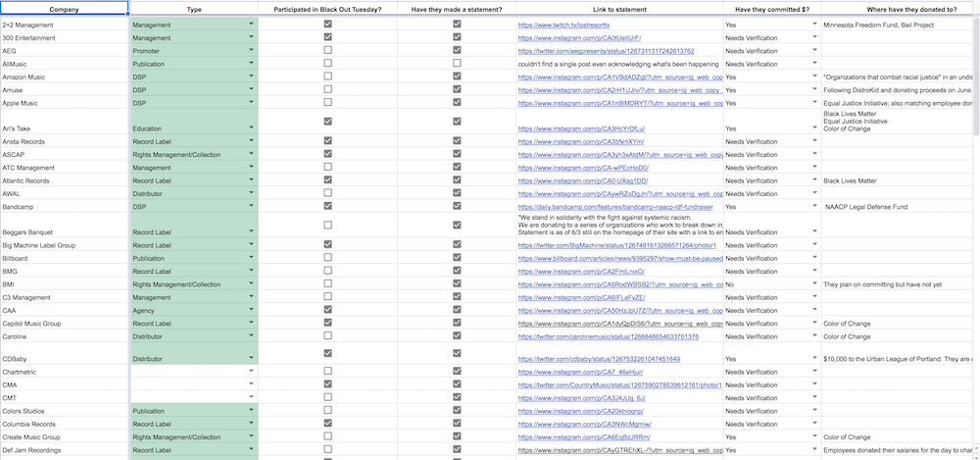Open committed $ dropdown for Def Jam Recordings
This screenshot has width=980, height=460.
(815, 450)
